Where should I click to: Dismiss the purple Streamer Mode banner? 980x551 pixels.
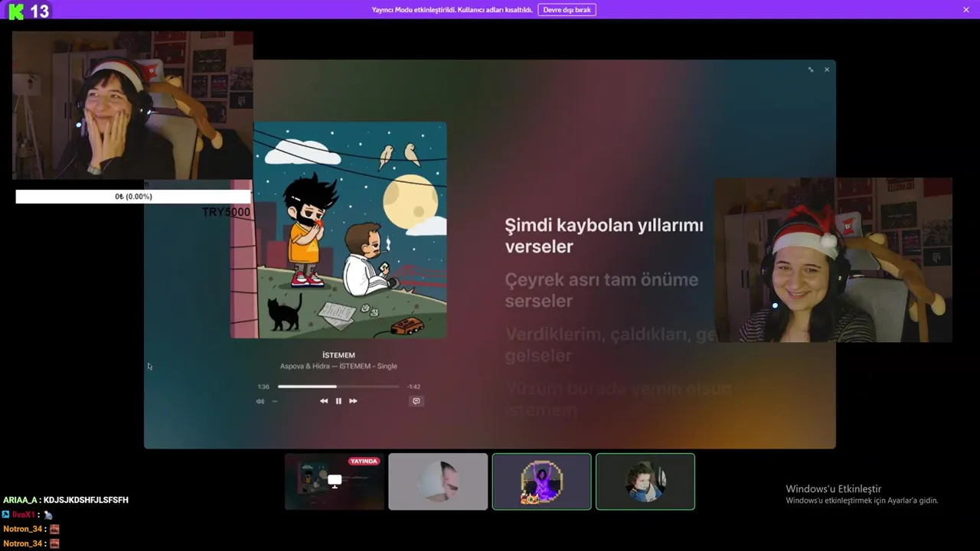pos(966,10)
